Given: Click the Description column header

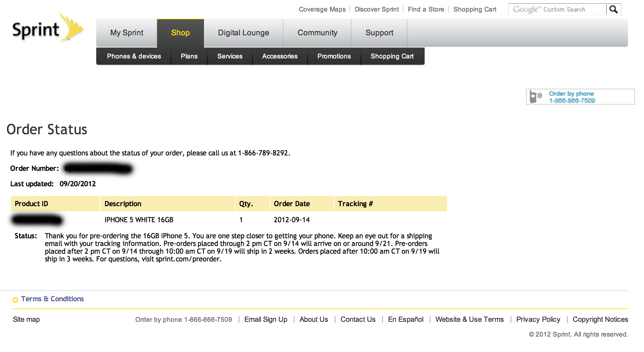Looking at the screenshot, I should (168, 204).
